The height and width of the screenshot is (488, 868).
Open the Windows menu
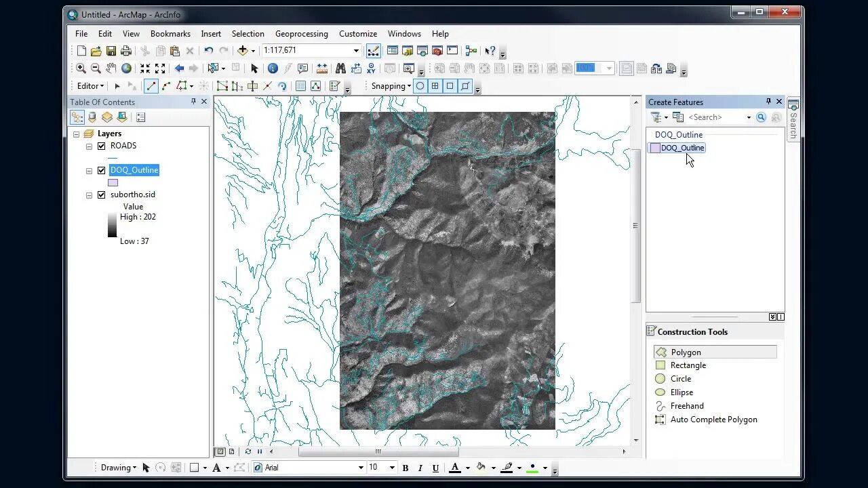[x=404, y=34]
